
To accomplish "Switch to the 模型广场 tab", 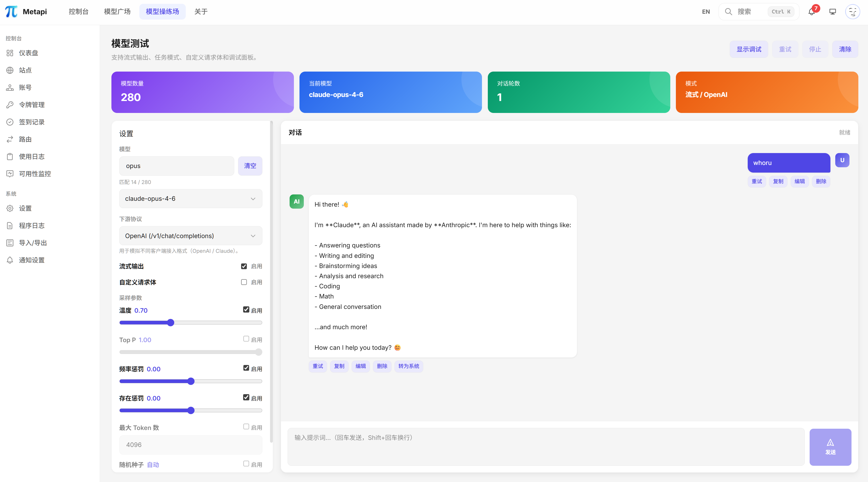I will pyautogui.click(x=117, y=12).
